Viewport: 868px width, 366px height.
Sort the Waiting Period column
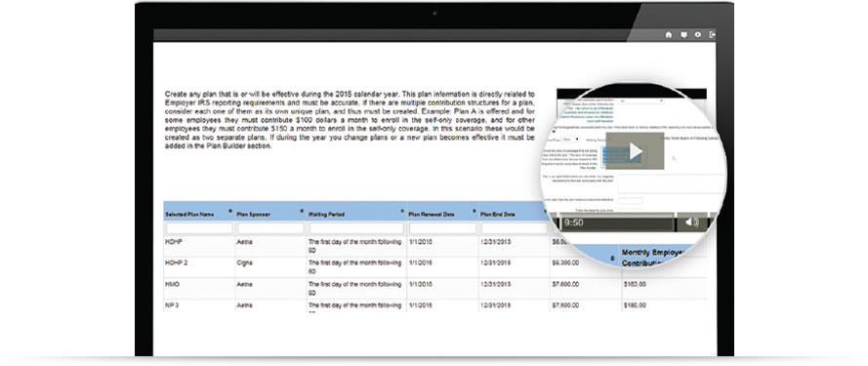(401, 211)
